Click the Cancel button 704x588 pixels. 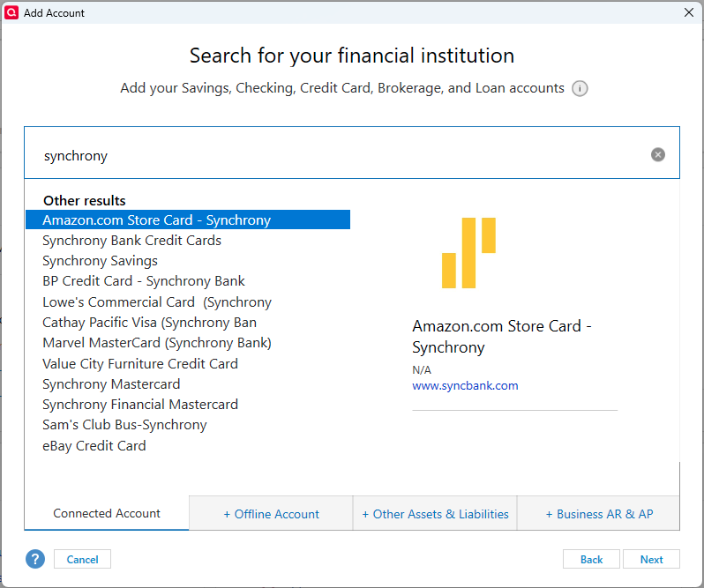pos(82,559)
